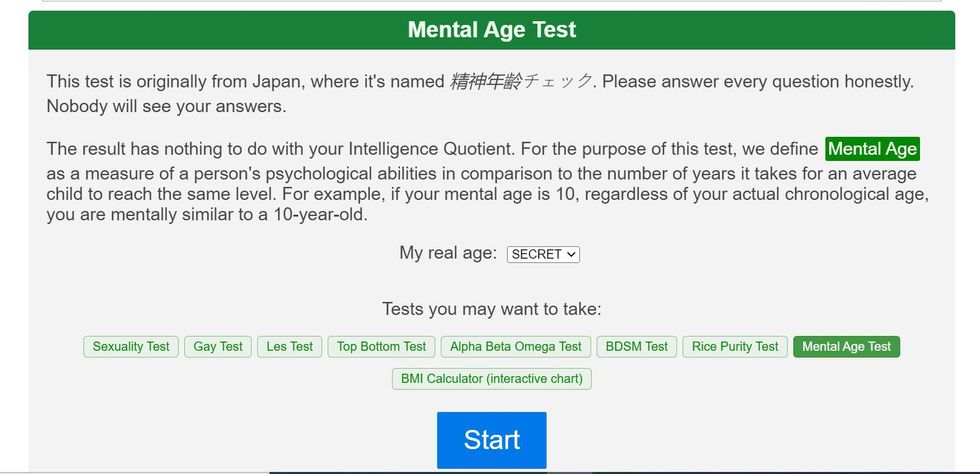The height and width of the screenshot is (474, 980).
Task: Click the 'Please answer every question honestly' sentence
Action: click(x=757, y=82)
